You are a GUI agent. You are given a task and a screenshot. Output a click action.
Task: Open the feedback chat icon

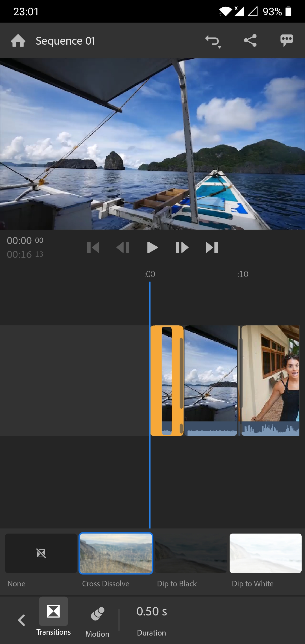[x=287, y=41]
